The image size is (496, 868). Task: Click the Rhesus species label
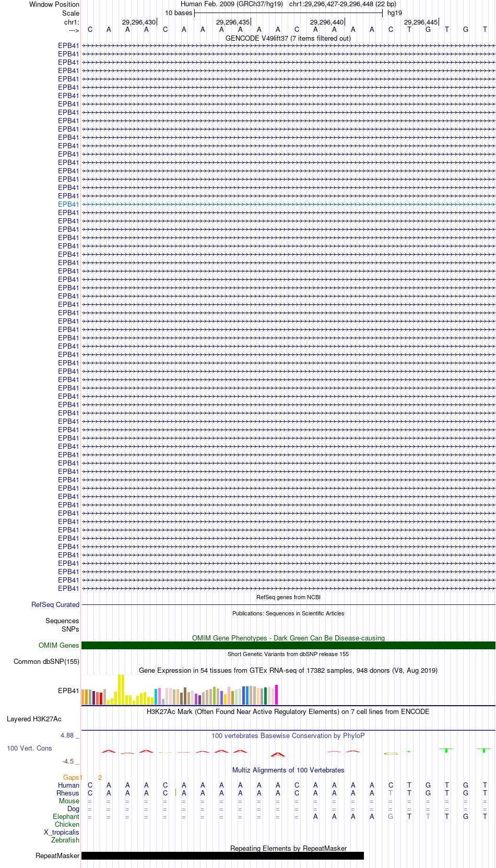pyautogui.click(x=68, y=793)
